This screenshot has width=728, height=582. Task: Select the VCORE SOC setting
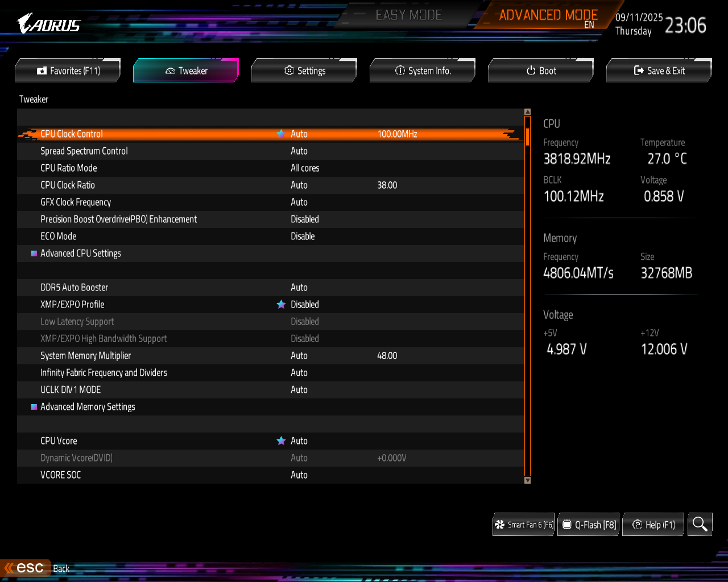pyautogui.click(x=271, y=475)
